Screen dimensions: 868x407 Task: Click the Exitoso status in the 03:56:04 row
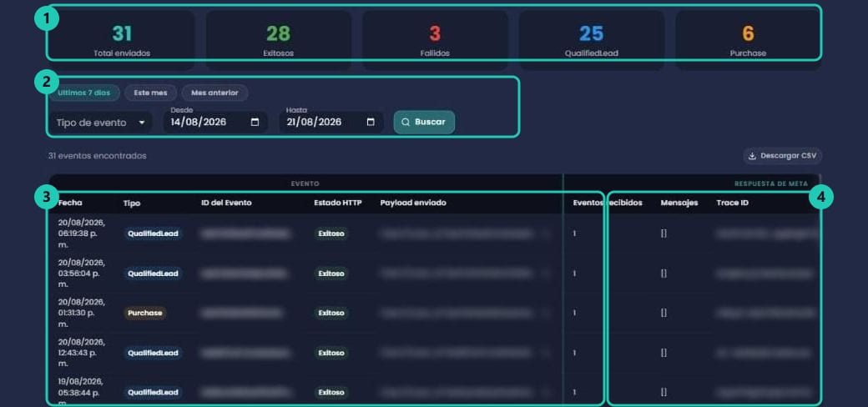[x=331, y=274]
